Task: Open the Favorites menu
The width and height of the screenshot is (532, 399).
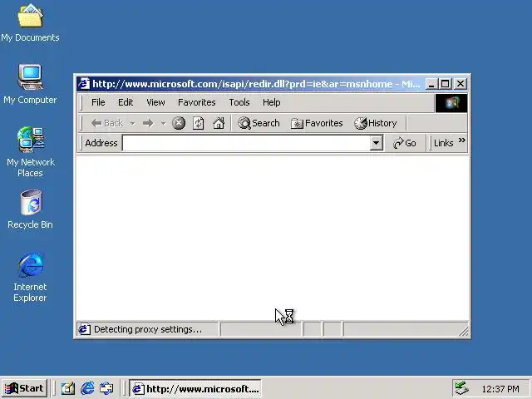Action: coord(197,102)
